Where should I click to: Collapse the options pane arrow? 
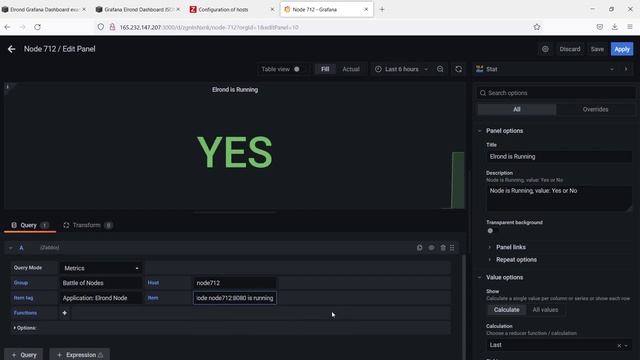coord(626,69)
